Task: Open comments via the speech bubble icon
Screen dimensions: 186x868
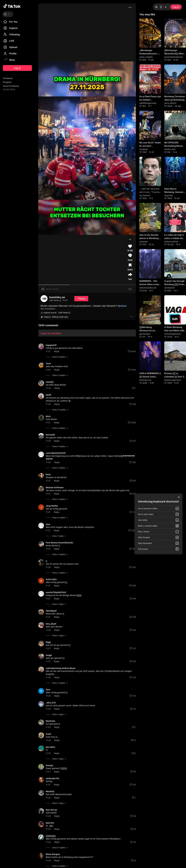Action: coord(130,255)
